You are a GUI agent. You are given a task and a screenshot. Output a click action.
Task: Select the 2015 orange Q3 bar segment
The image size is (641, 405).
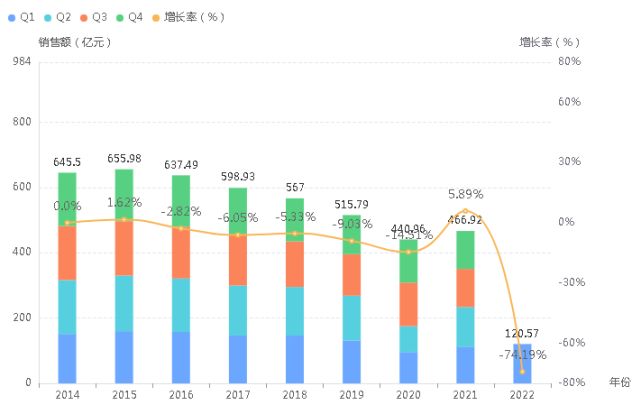(124, 248)
